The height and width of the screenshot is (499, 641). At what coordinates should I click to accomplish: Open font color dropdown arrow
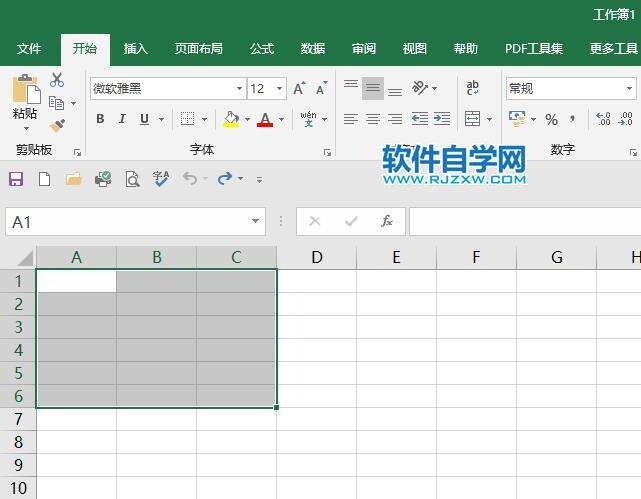(281, 119)
